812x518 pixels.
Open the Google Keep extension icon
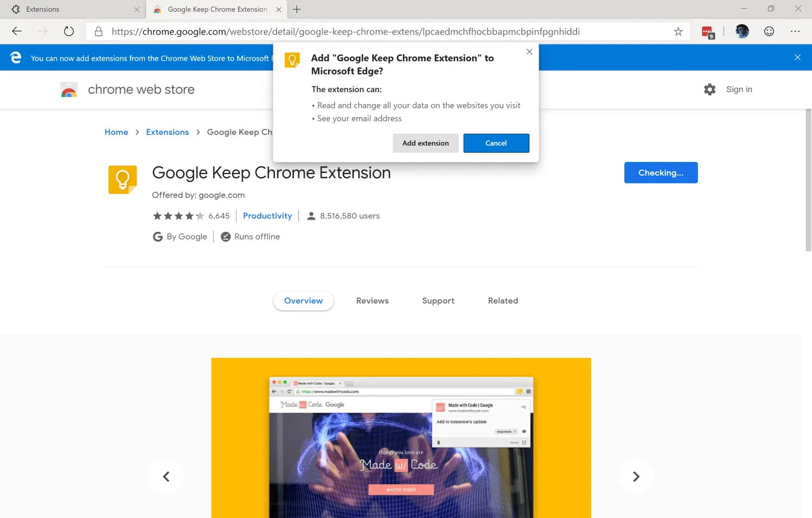click(x=122, y=179)
